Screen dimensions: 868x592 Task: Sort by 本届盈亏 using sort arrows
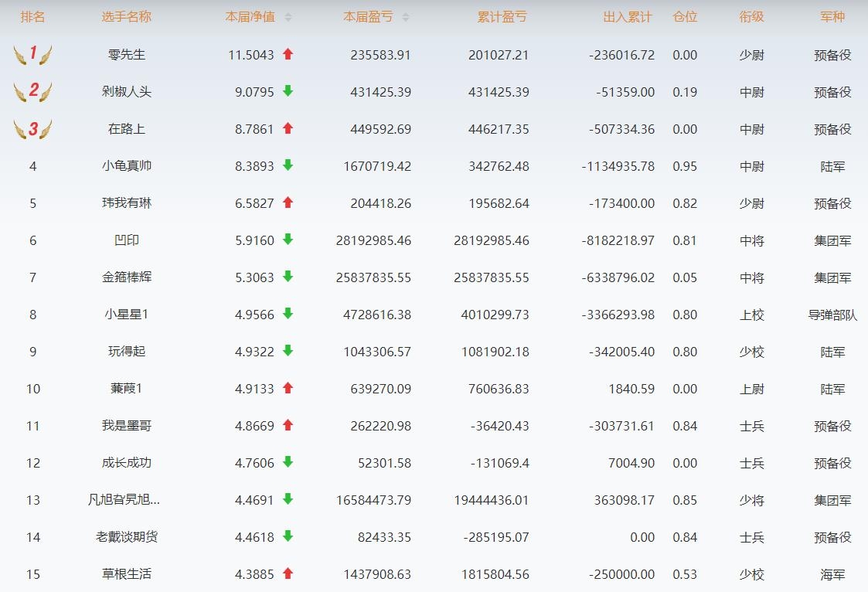point(406,17)
